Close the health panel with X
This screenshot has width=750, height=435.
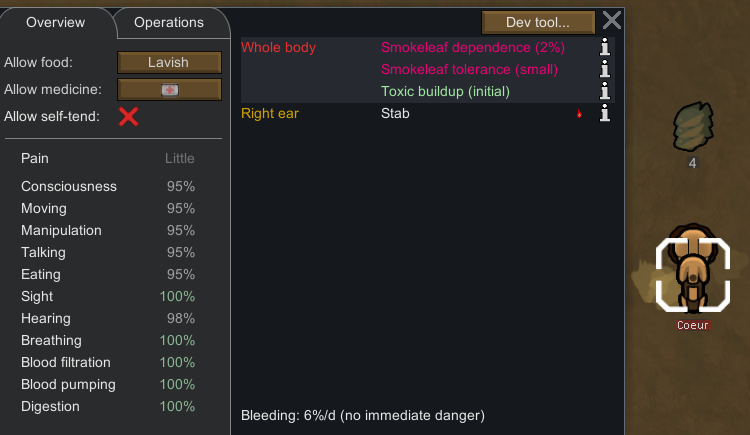(x=612, y=21)
